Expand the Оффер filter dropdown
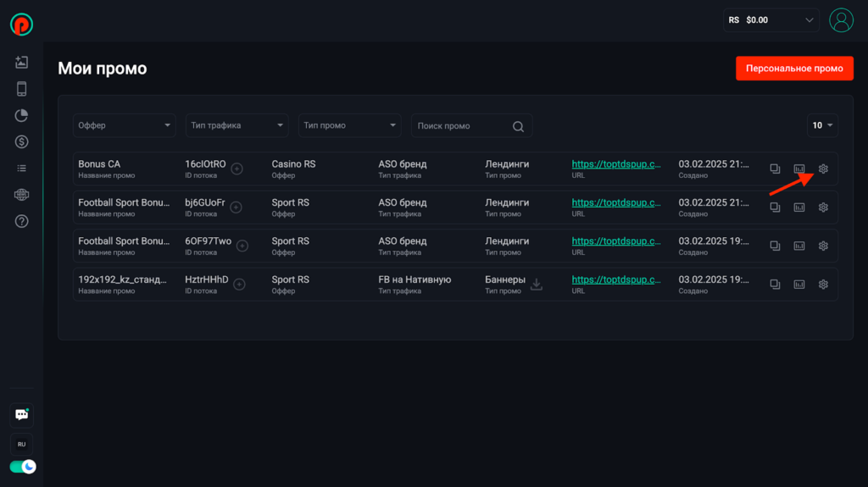The width and height of the screenshot is (868, 487). click(x=124, y=125)
